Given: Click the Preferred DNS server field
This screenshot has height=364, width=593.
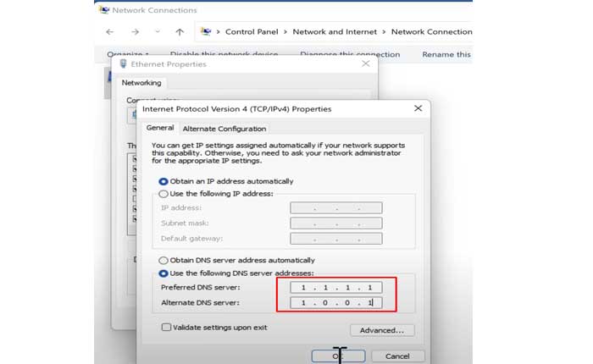Looking at the screenshot, I should 336,287.
